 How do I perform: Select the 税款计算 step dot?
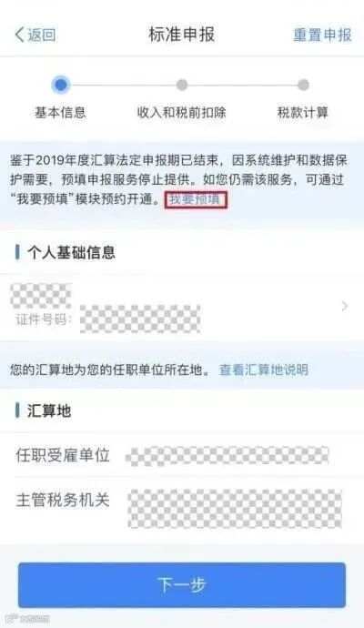pyautogui.click(x=303, y=85)
